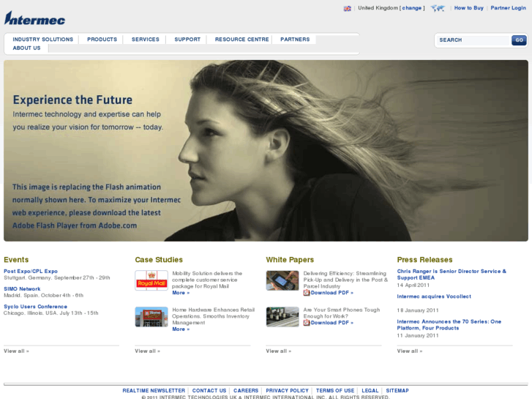This screenshot has width=532, height=399.
Task: Click the PDF icon for Smart Phones paper
Action: click(307, 323)
